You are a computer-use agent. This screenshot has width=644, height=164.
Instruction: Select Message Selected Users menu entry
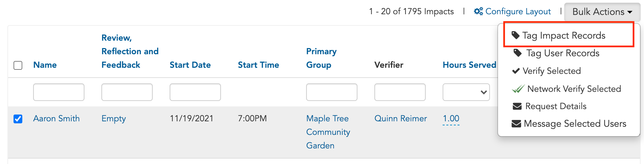pyautogui.click(x=575, y=124)
